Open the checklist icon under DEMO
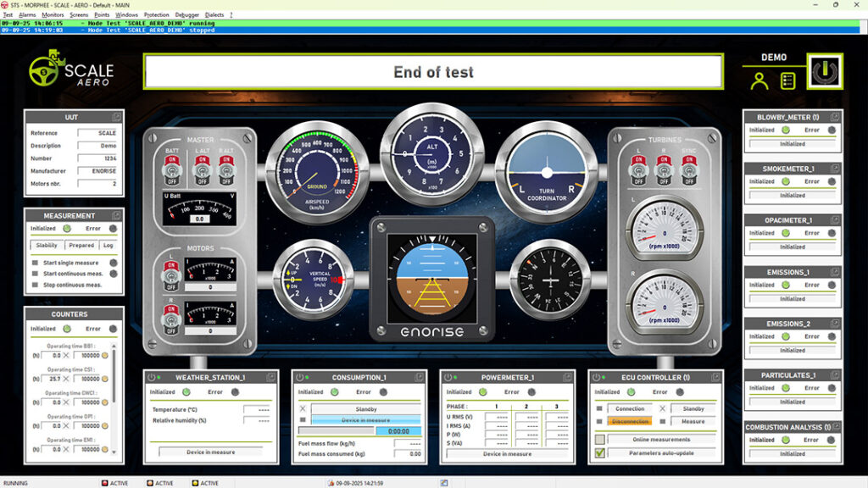 pos(787,80)
